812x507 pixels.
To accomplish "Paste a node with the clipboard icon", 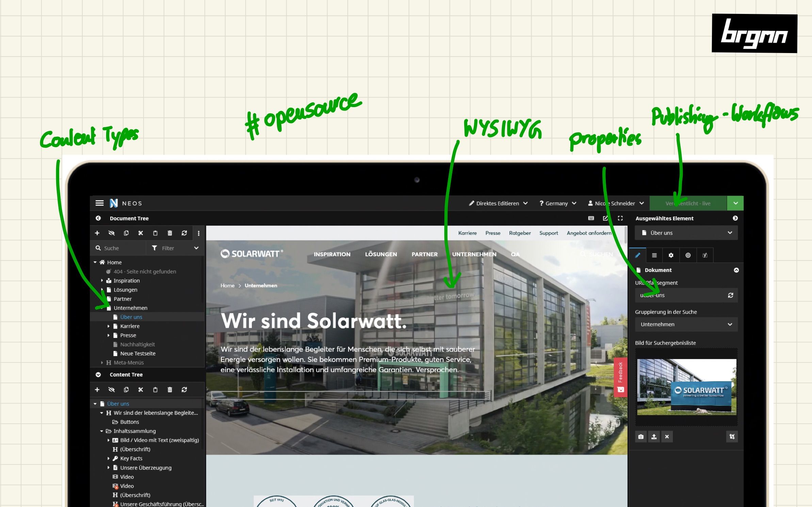I will click(155, 233).
